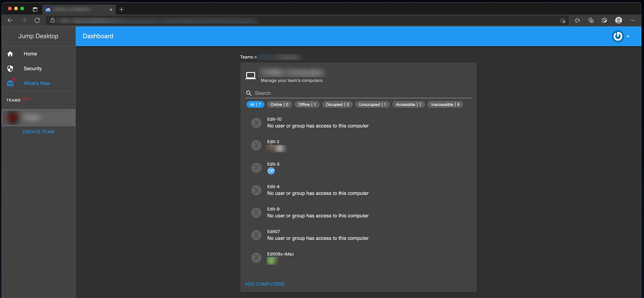Click the Edit-3 computer status icon
Screen dimensions: 644x298
pos(256,168)
